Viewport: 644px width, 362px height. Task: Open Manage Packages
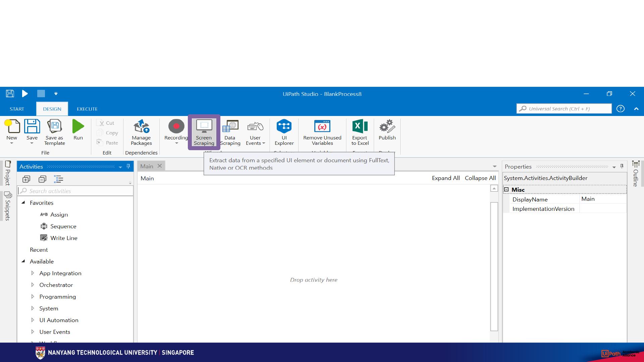pyautogui.click(x=141, y=132)
